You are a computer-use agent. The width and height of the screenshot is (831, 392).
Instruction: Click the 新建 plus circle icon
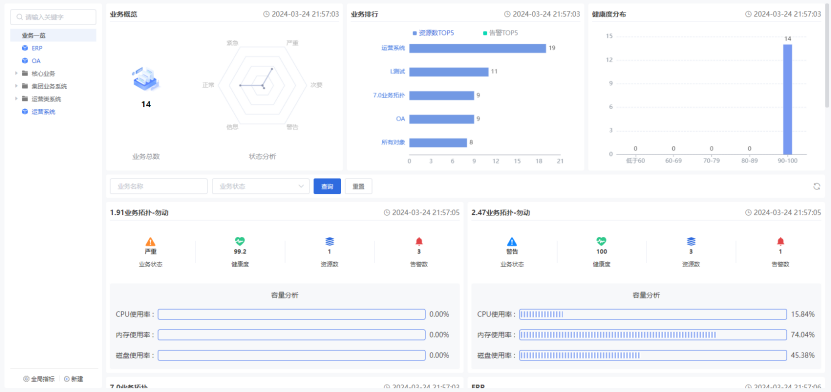coord(67,379)
